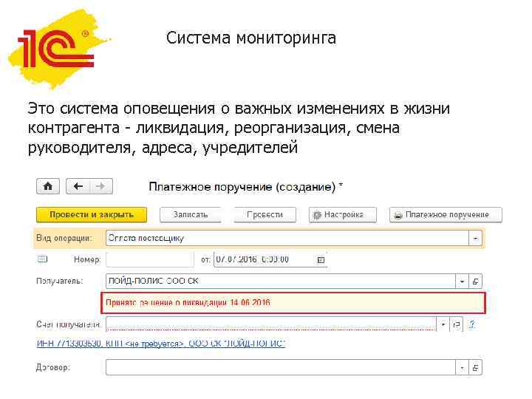The width and height of the screenshot is (532, 399).
Task: Expand the Получатель dropdown arrow
Action: tap(462, 282)
